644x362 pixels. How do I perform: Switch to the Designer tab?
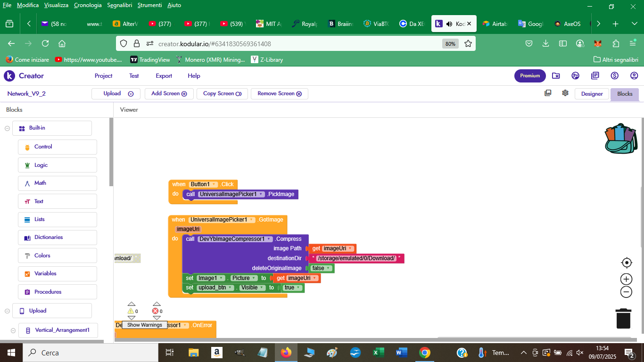click(591, 94)
